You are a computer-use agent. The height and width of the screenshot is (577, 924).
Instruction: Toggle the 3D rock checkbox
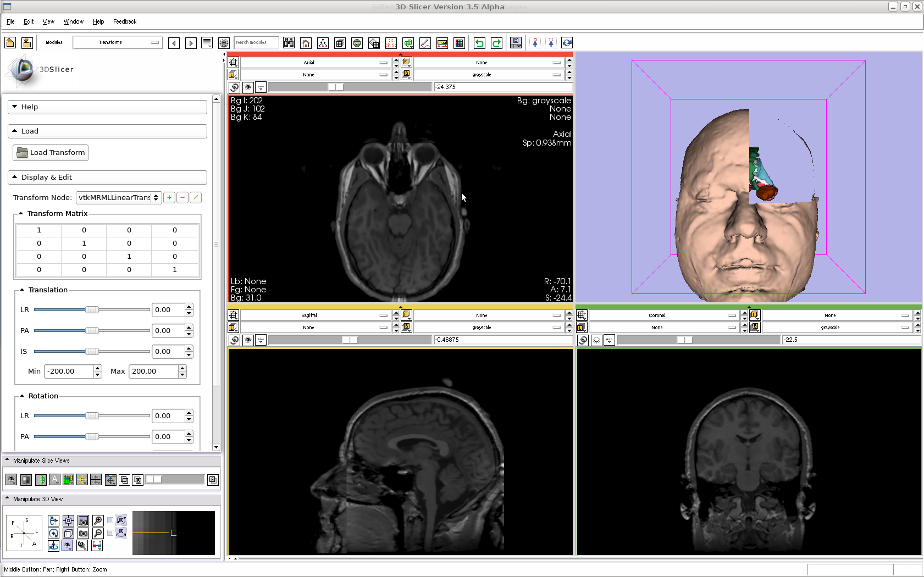click(x=110, y=532)
